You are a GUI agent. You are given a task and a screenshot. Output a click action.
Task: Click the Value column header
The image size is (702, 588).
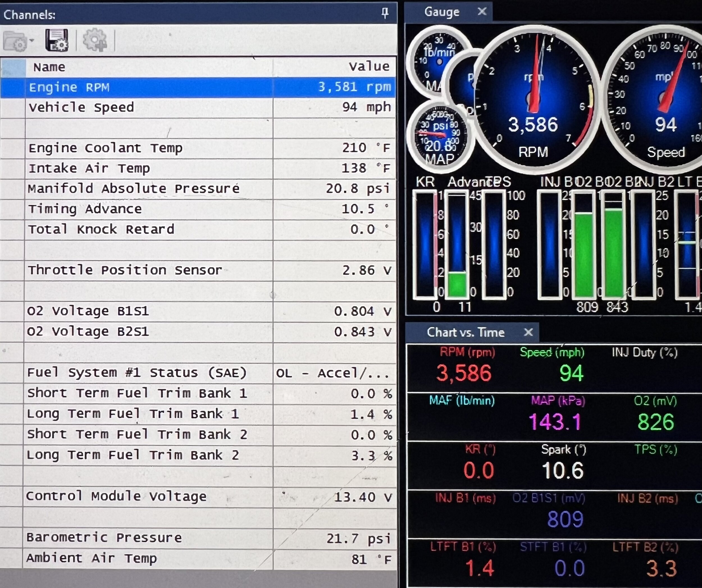(x=369, y=66)
